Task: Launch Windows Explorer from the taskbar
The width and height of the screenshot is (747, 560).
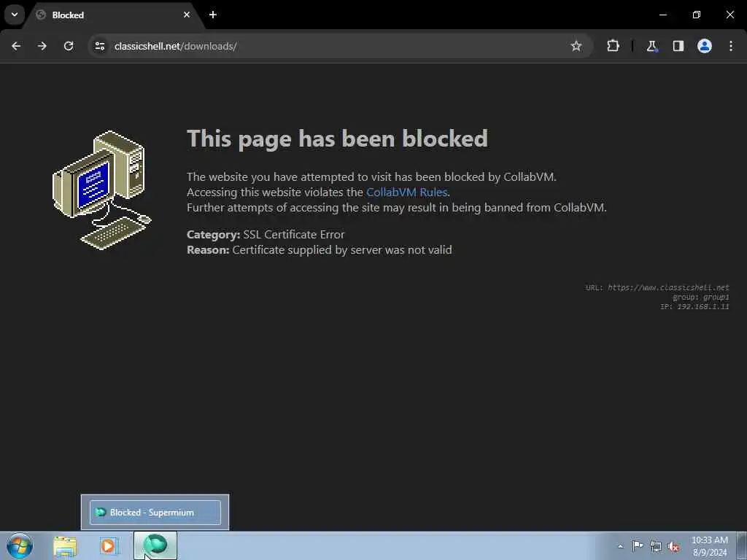Action: [65, 546]
